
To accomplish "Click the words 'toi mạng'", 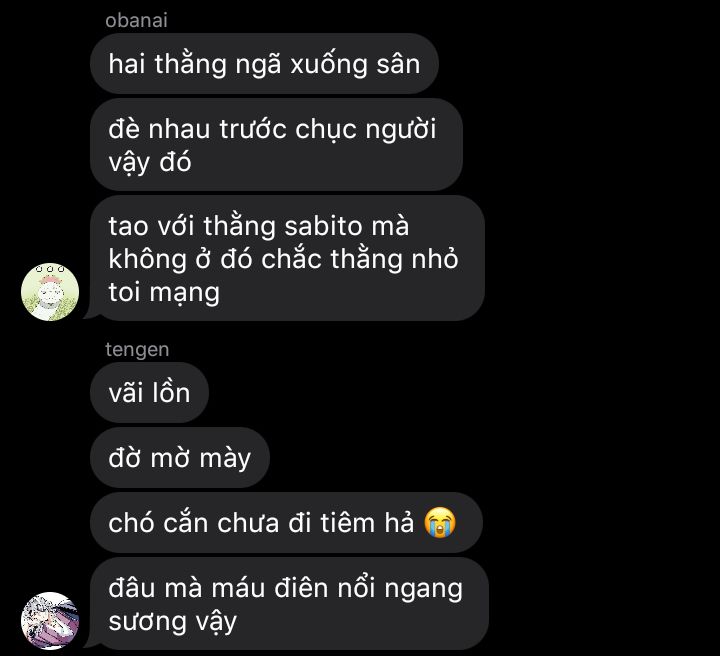I will (164, 294).
